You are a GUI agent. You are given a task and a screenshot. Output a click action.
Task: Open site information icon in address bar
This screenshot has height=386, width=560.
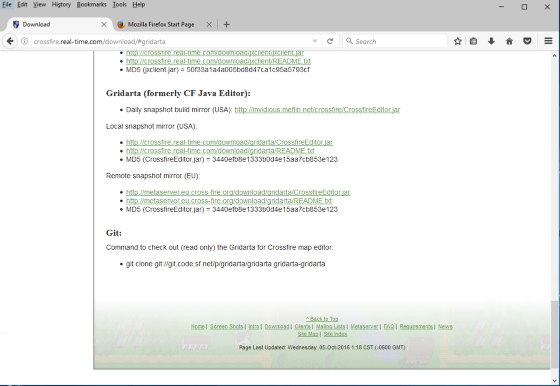click(24, 41)
